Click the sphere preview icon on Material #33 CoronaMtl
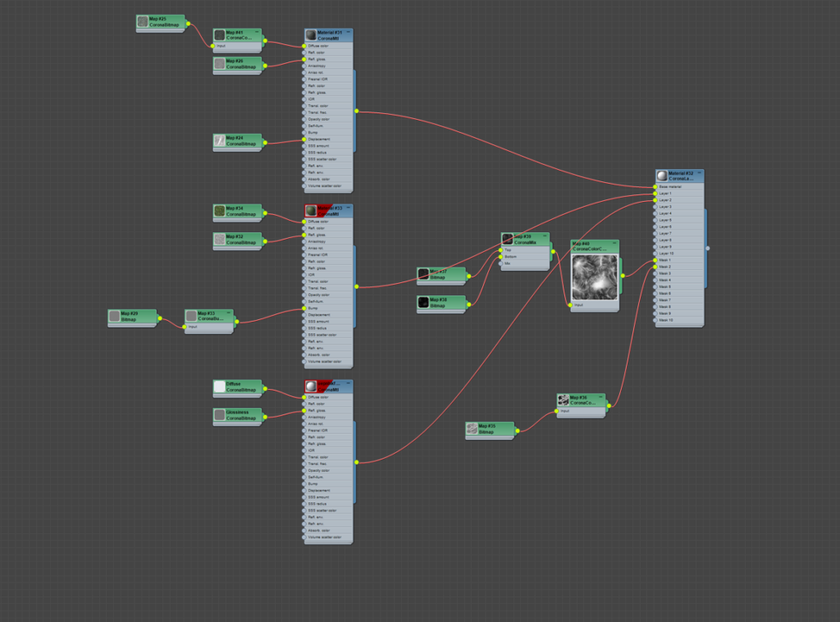Screen dimensions: 840x622 coord(310,209)
